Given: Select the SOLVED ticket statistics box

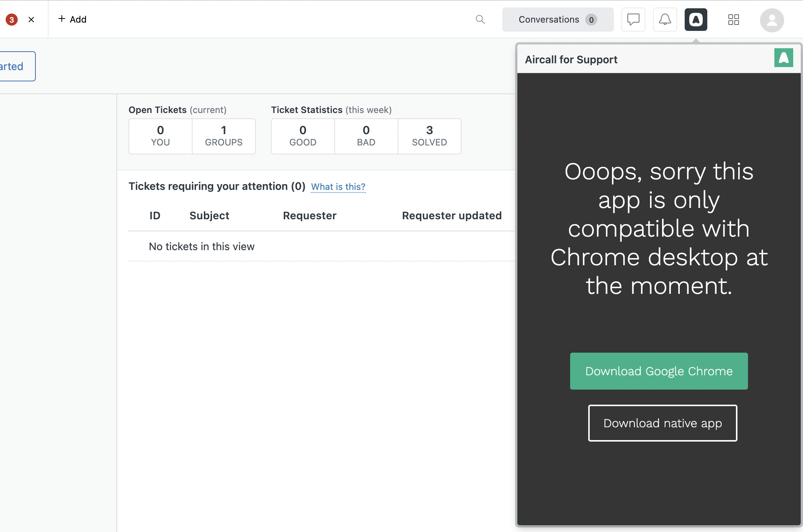Looking at the screenshot, I should [x=429, y=136].
